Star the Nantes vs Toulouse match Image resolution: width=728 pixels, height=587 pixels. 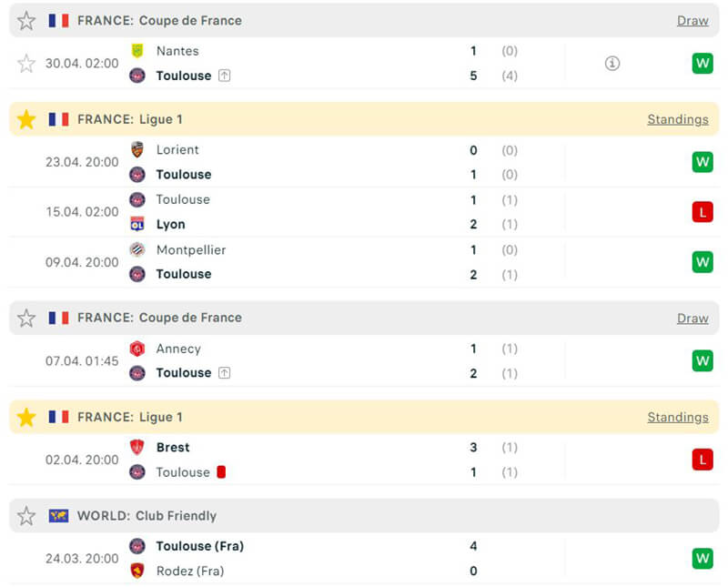click(26, 64)
